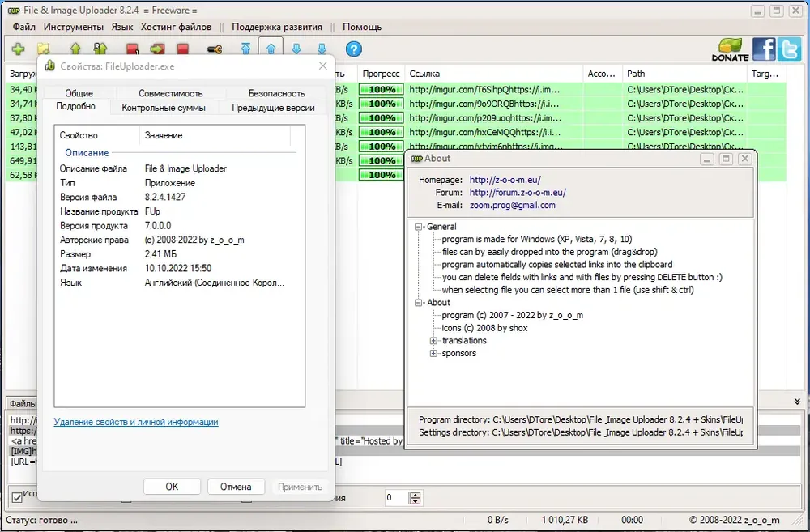
Task: Click the OK button in properties dialog
Action: [172, 487]
